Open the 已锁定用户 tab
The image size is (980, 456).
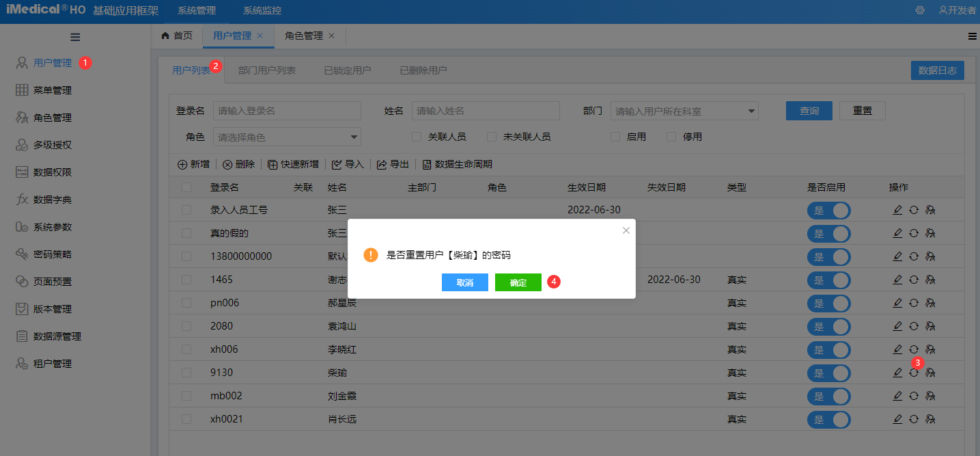coord(347,69)
